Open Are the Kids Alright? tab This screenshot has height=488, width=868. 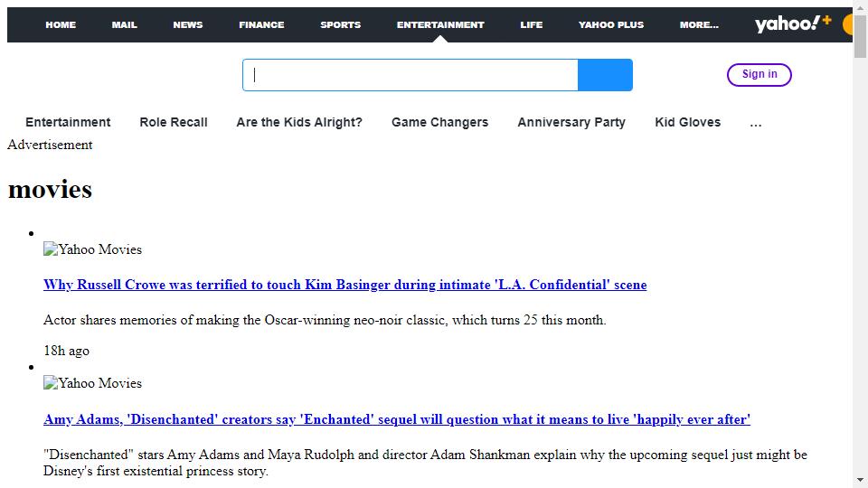pos(299,122)
